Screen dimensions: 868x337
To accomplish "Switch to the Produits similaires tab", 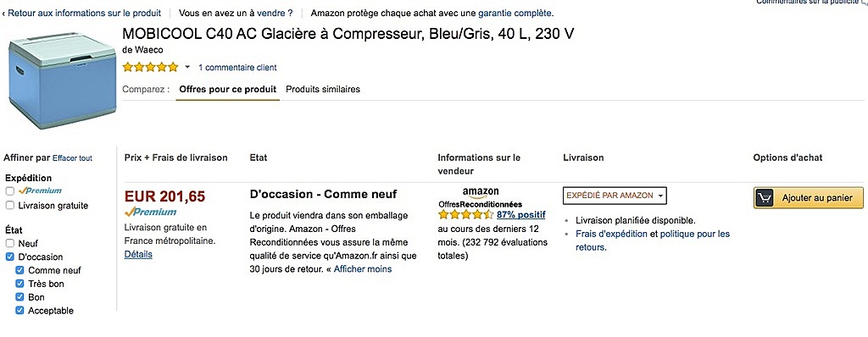I will pos(323,89).
